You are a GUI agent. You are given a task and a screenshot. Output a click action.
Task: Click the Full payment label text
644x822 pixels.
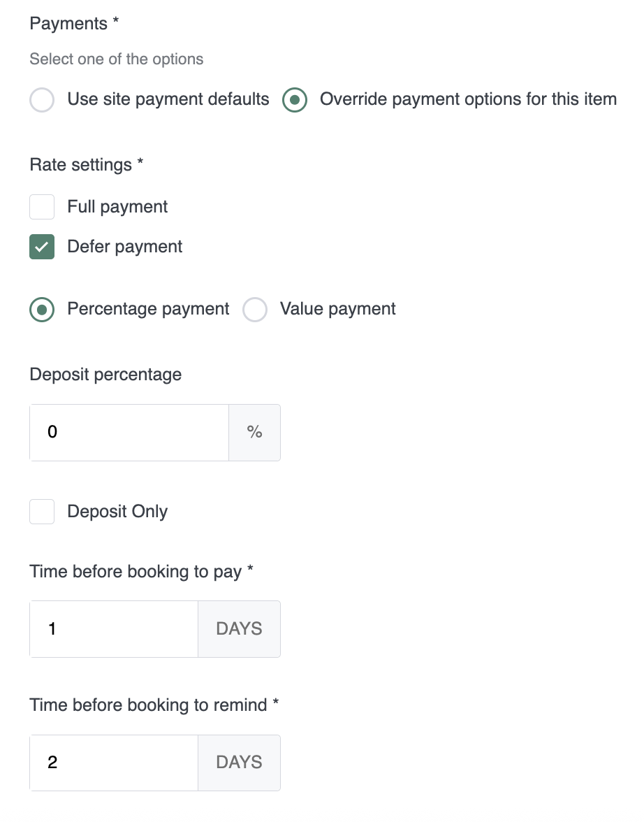[x=117, y=207]
